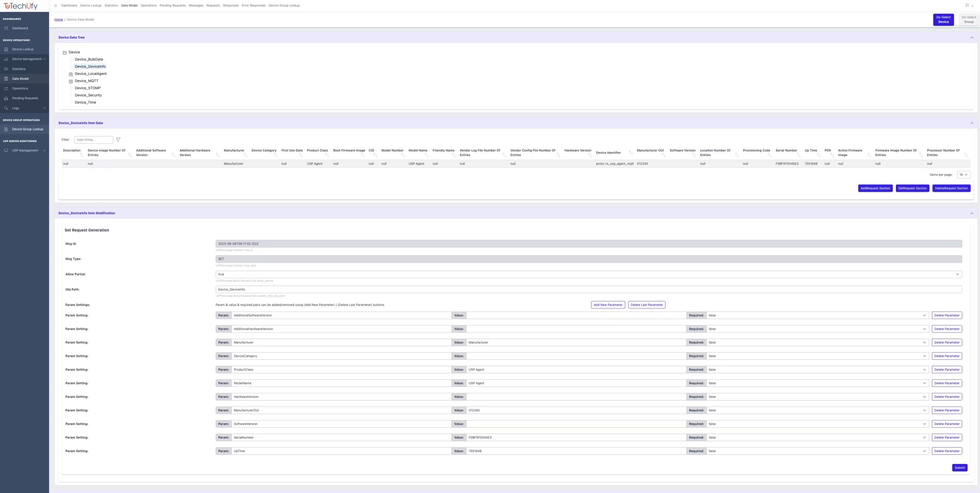The image size is (980, 493).
Task: Sort by Hardware Version column arrows
Action: pyautogui.click(x=590, y=155)
